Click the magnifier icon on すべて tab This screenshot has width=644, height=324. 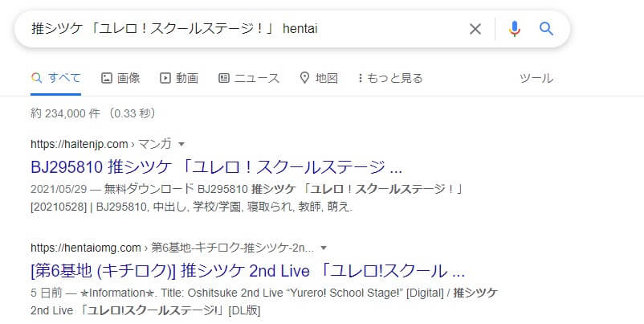pyautogui.click(x=37, y=78)
